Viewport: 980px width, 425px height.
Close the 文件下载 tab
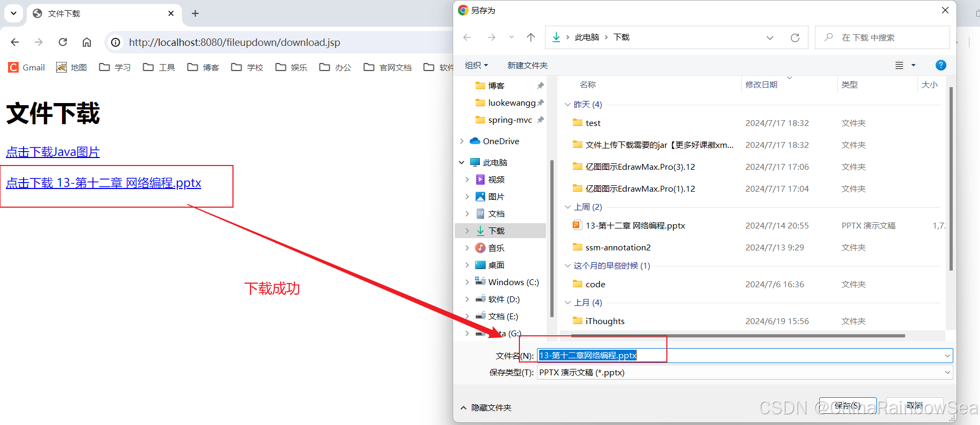[171, 13]
